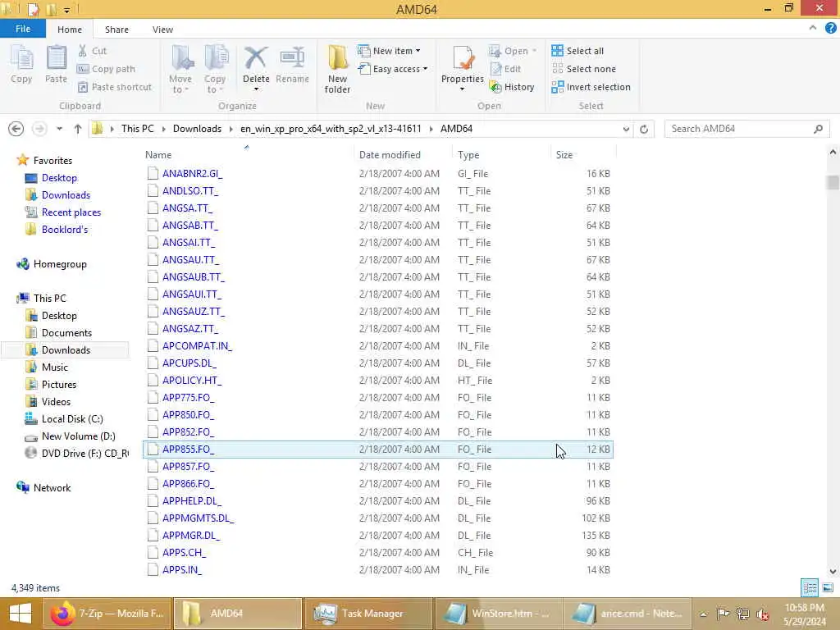Viewport: 840px width, 630px height.
Task: Expand address bar history dropdown
Action: pos(626,129)
